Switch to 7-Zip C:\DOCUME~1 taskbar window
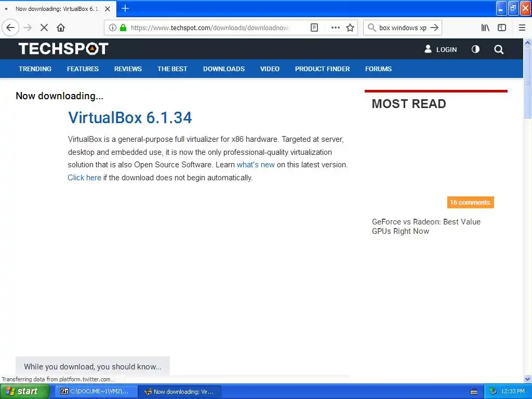Image resolution: width=532 pixels, height=399 pixels. [96, 392]
